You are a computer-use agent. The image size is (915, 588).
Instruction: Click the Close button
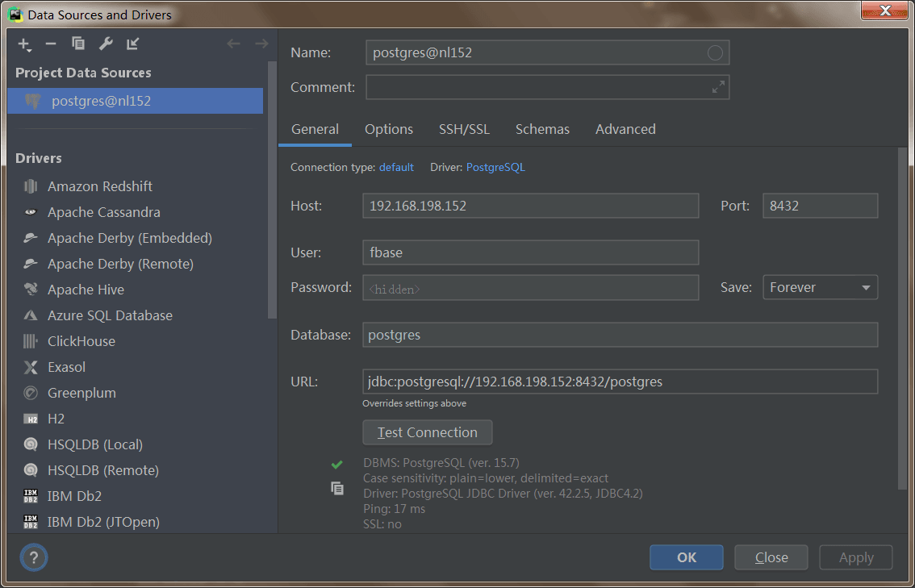click(x=771, y=557)
